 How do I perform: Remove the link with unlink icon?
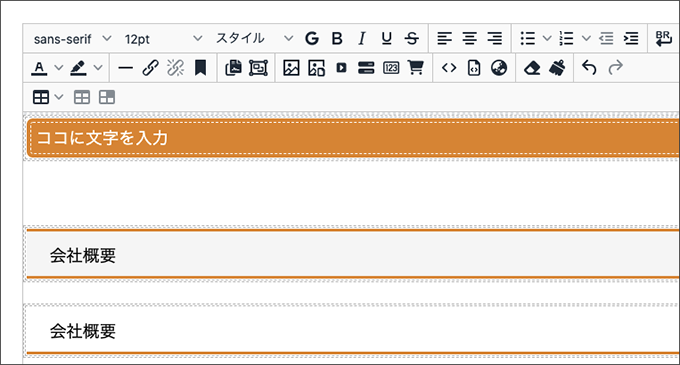coord(175,68)
